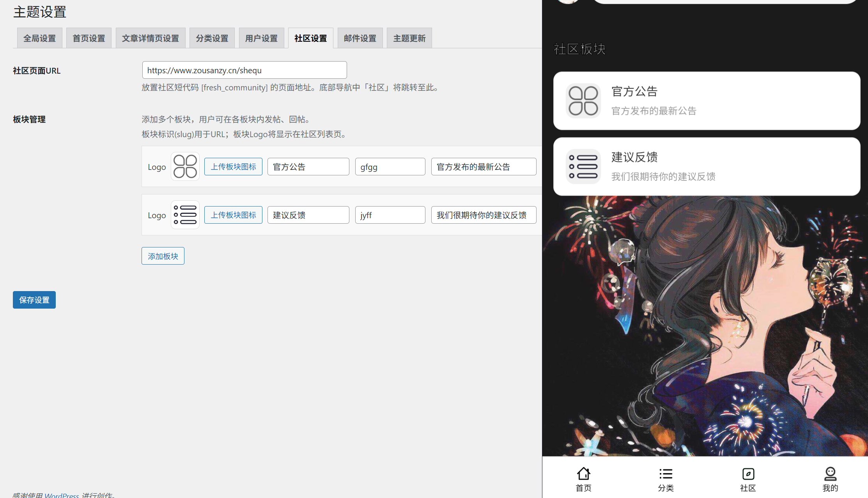
Task: Tap the 分类 list icon in bottom navigation
Action: (x=666, y=474)
